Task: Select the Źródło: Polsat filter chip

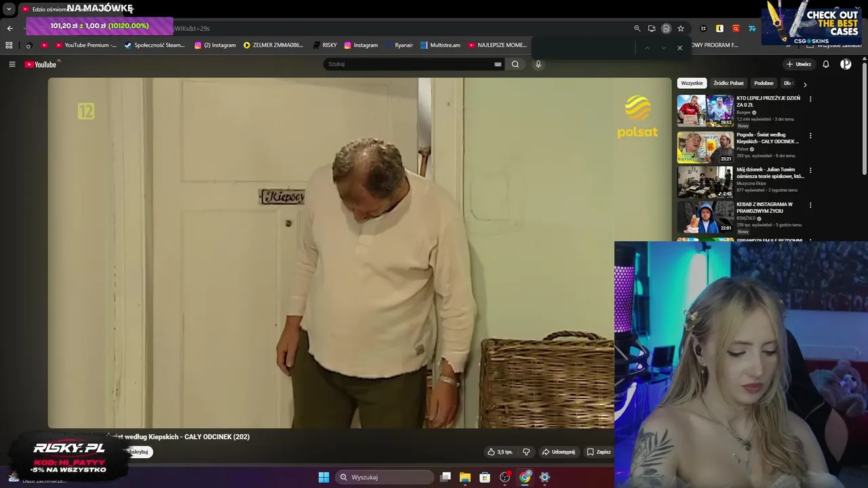Action: click(728, 83)
